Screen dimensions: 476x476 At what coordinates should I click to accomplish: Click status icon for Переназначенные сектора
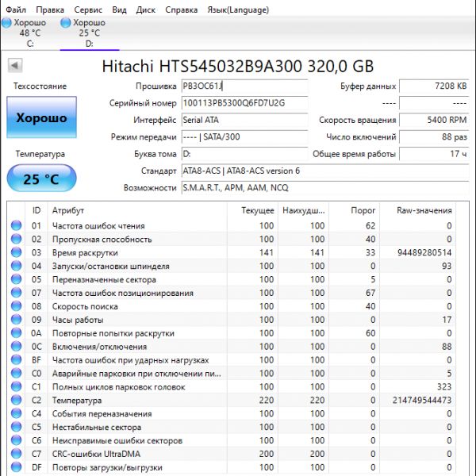point(16,279)
